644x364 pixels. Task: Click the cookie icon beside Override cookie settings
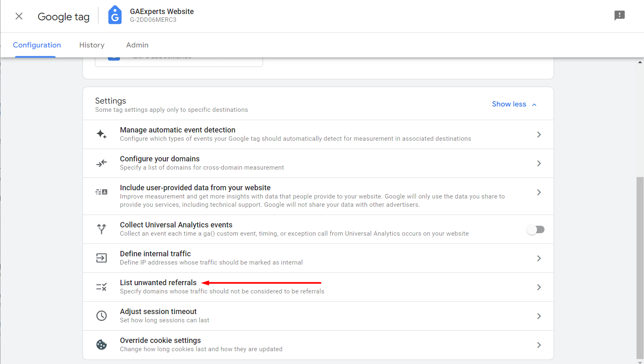coord(102,345)
